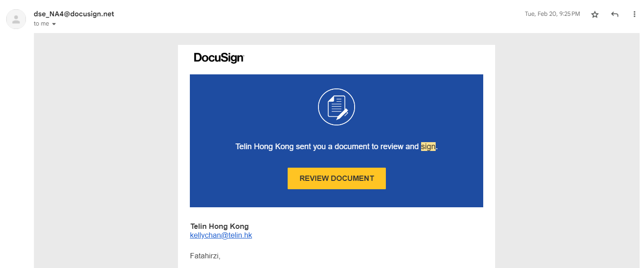Expand the 'to me' recipient details arrow
Image resolution: width=644 pixels, height=268 pixels.
pos(54,24)
